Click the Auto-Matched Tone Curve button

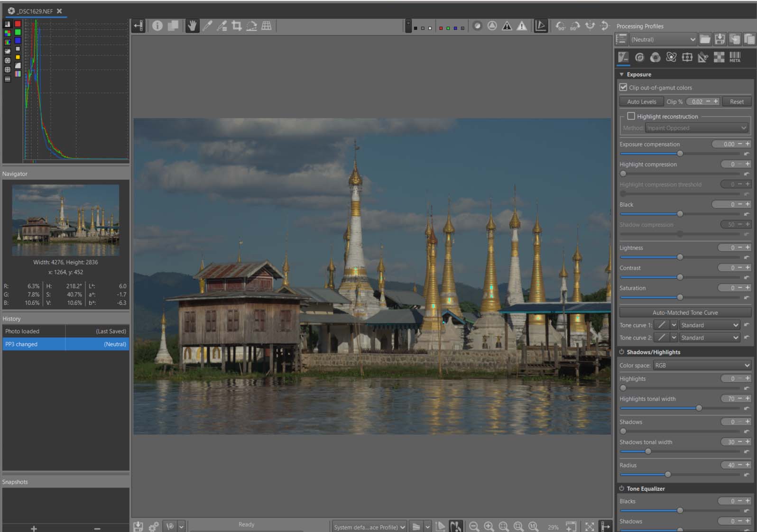[x=685, y=312]
